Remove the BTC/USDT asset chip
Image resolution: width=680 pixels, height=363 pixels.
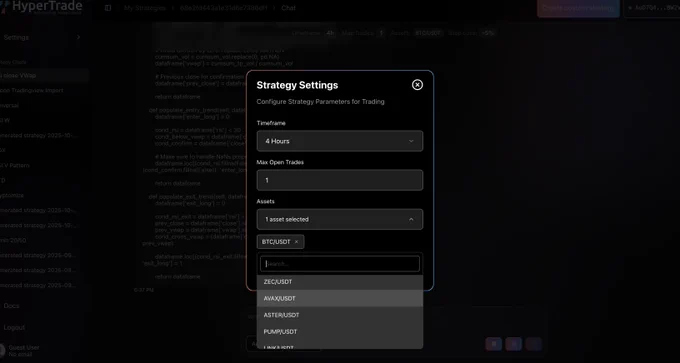297,242
